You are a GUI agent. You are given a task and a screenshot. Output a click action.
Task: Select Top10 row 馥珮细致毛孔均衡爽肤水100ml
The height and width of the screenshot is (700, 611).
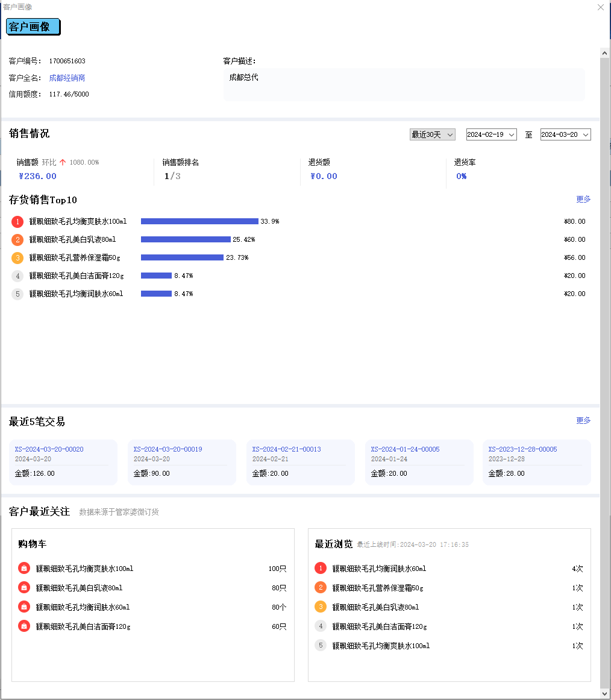[78, 221]
